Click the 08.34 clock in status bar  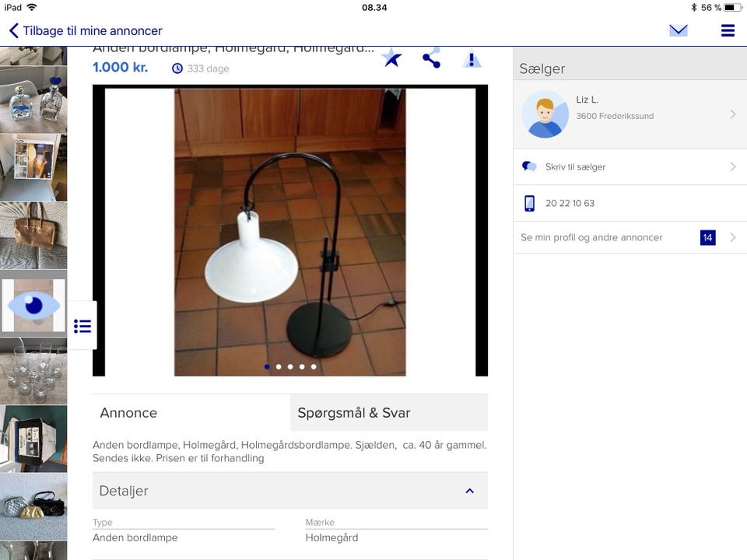tap(374, 7)
